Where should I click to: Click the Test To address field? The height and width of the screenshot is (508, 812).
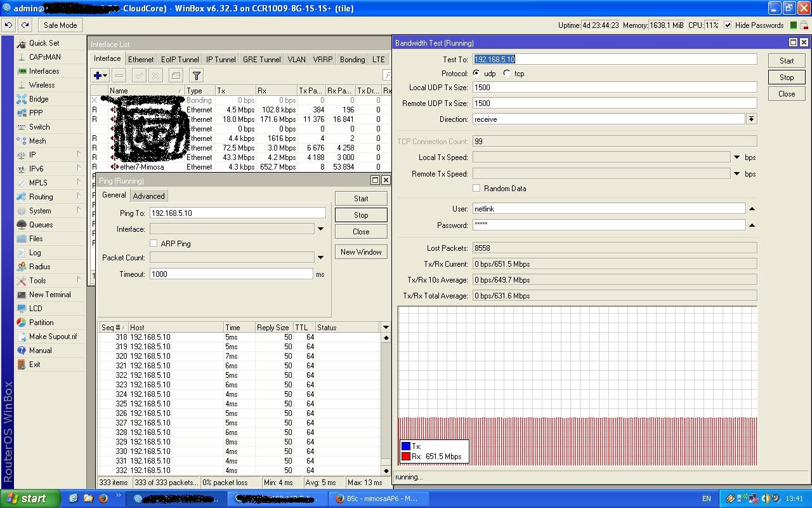click(x=614, y=59)
